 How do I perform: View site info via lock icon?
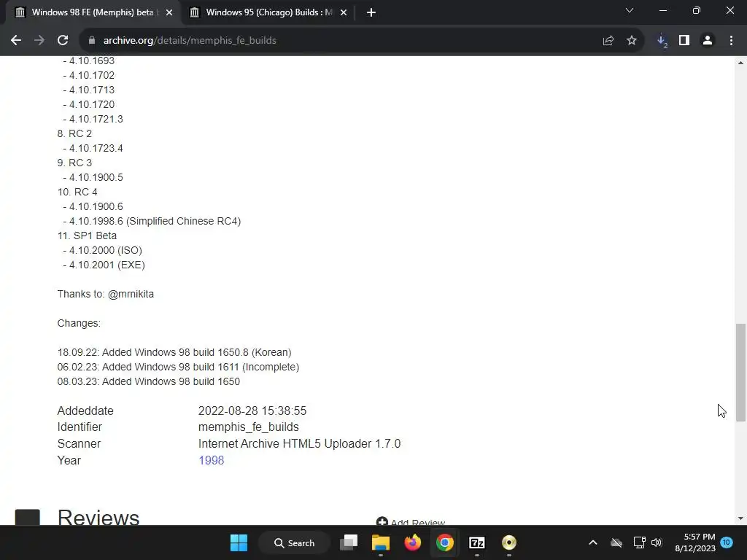(92, 41)
